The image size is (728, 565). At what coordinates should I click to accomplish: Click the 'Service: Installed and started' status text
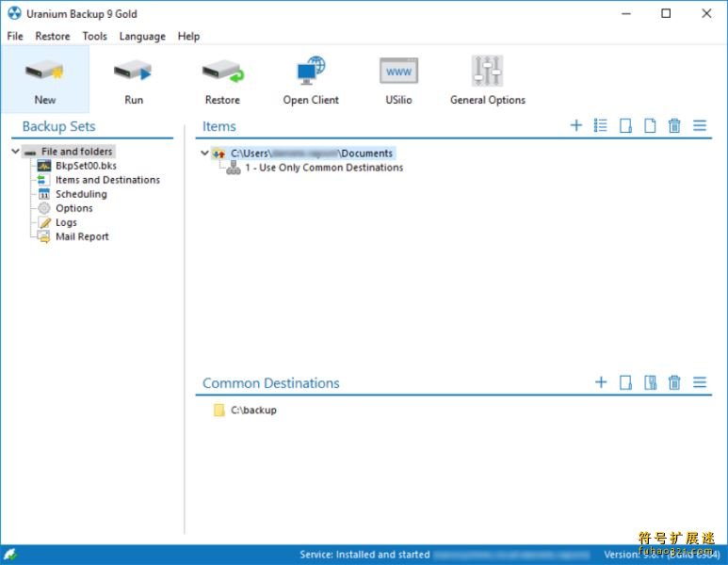(x=364, y=555)
